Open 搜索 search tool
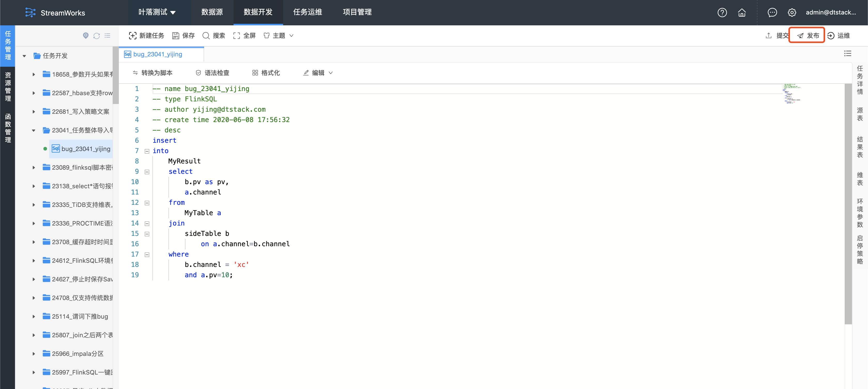Screen dimensions: 868x389 coord(214,35)
